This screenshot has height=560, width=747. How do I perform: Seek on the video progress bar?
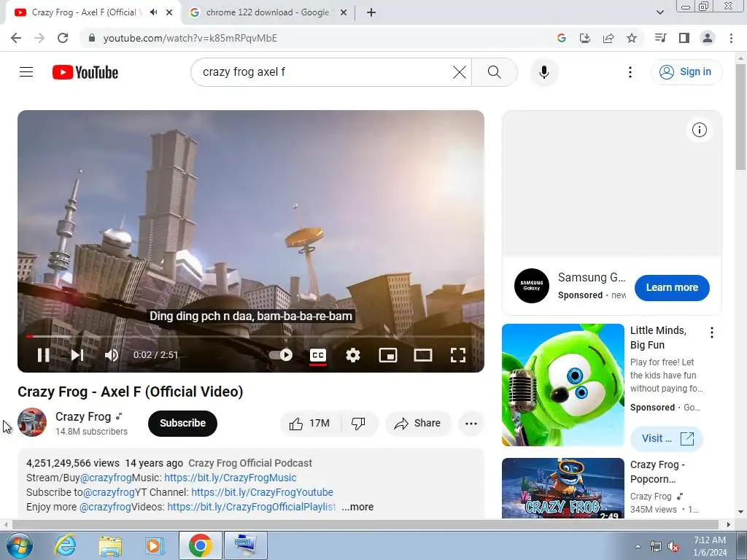251,336
